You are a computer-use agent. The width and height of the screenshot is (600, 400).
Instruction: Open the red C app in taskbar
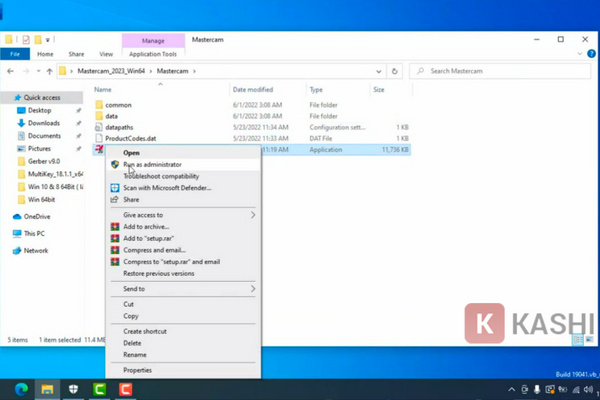126,389
